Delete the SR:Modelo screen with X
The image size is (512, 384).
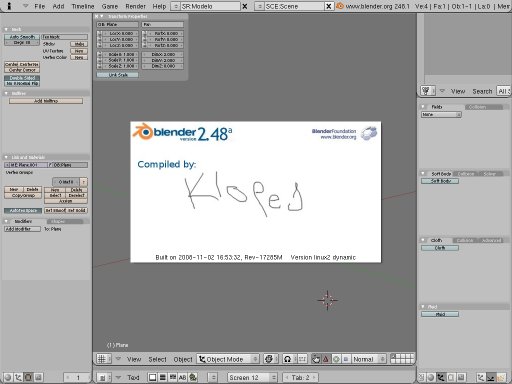click(245, 6)
